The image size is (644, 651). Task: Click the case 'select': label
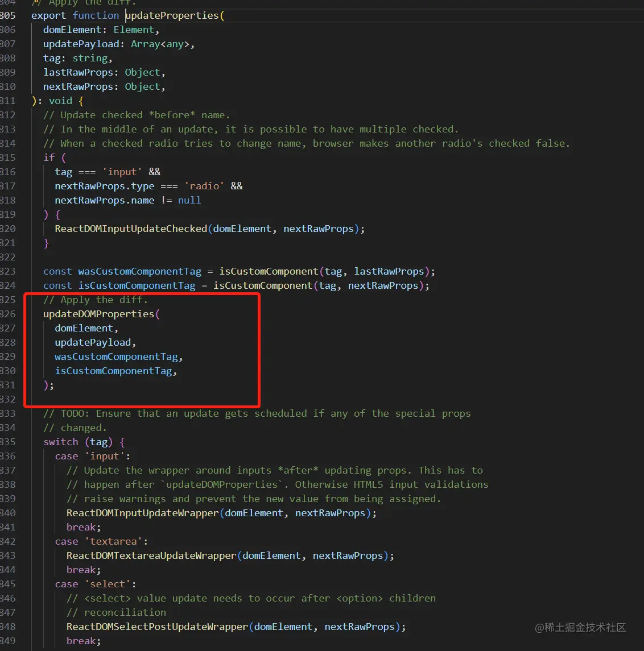click(x=96, y=584)
